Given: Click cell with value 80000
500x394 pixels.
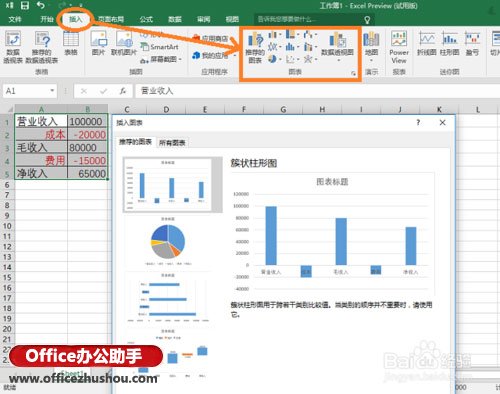Looking at the screenshot, I should pos(87,147).
